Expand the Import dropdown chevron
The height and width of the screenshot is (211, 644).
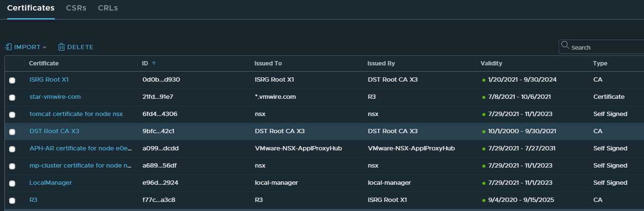coord(45,47)
